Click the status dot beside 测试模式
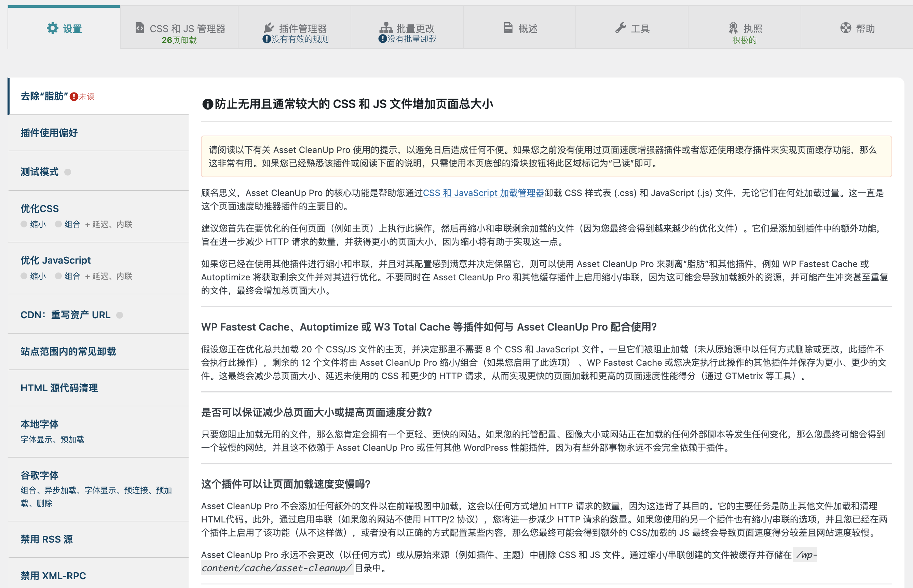The image size is (913, 588). click(x=68, y=172)
